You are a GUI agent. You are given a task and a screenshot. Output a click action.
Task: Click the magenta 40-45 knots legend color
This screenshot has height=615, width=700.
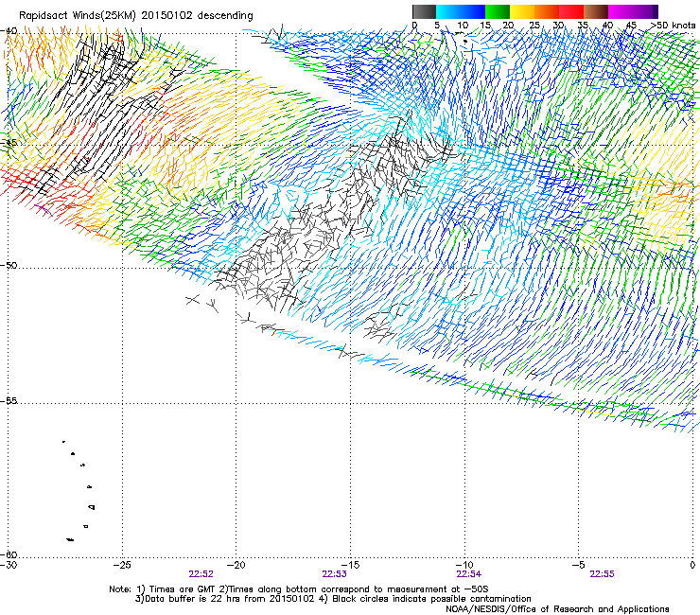tap(621, 11)
